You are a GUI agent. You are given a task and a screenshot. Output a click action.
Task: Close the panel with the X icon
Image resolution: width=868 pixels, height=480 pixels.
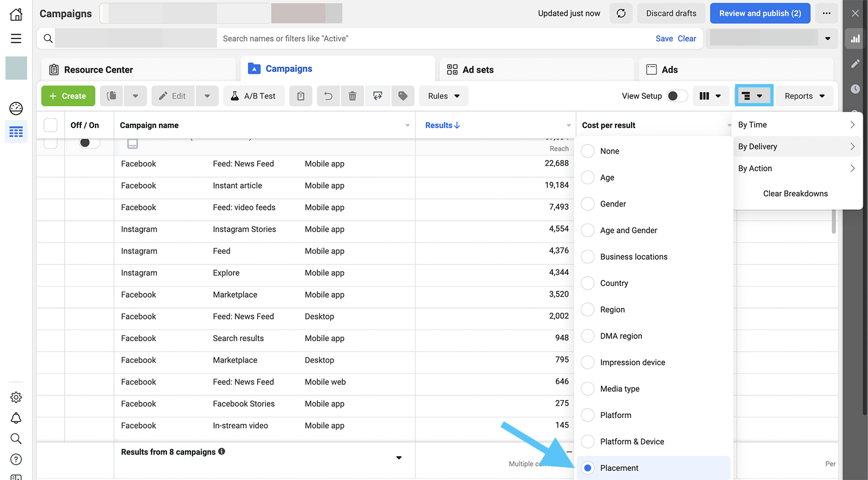[x=856, y=14]
